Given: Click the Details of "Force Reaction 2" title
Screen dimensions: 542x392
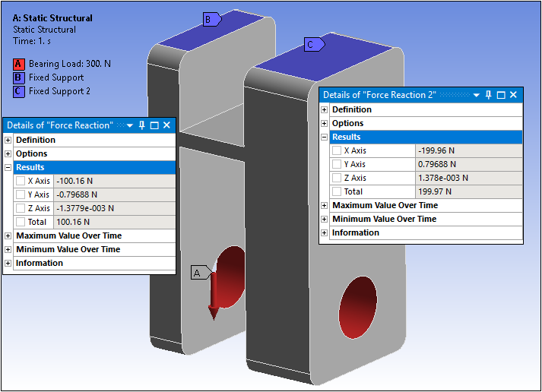Looking at the screenshot, I should pos(379,95).
